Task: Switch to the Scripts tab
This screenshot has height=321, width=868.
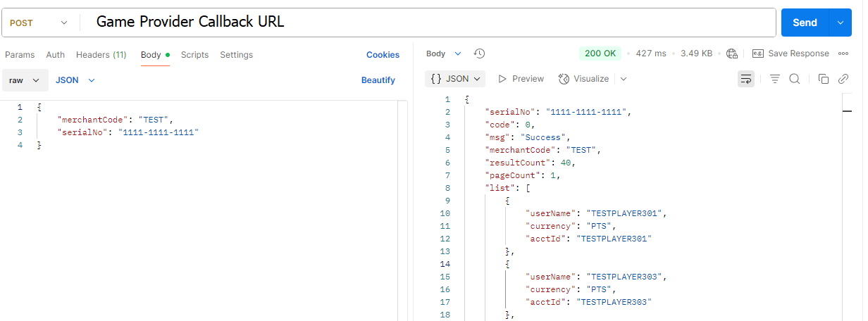Action: [x=194, y=55]
